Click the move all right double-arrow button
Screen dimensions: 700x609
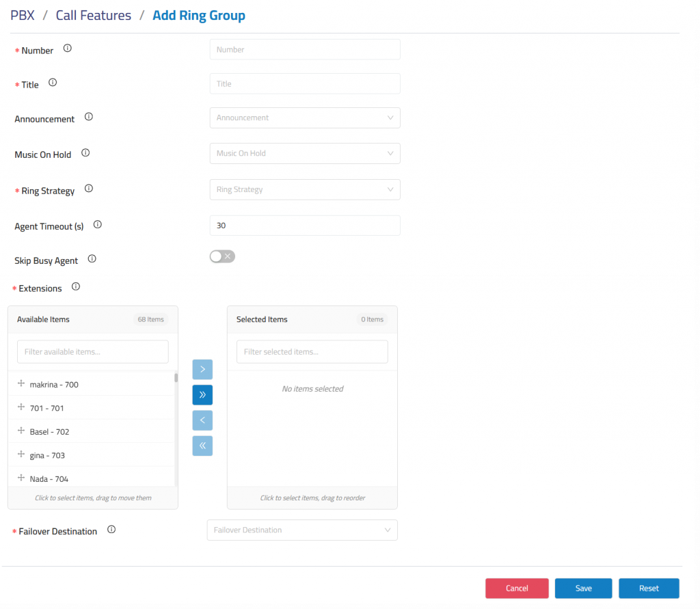(202, 395)
